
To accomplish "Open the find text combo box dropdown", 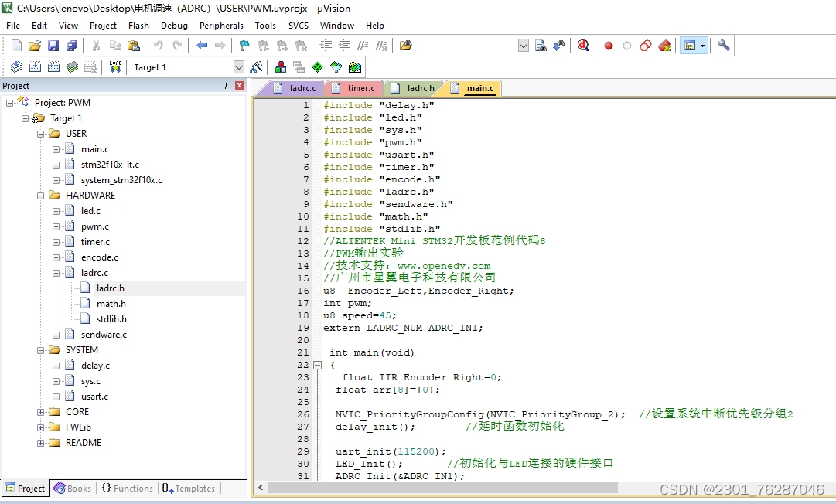I will coord(524,46).
